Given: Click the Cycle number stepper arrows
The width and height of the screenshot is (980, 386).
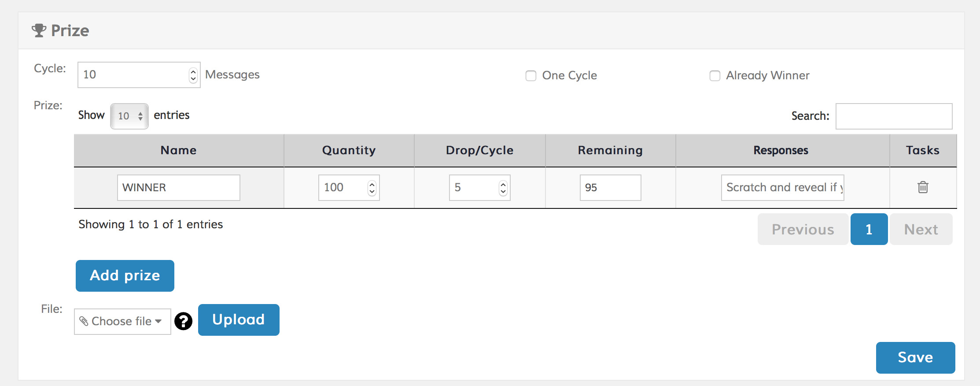Looking at the screenshot, I should 193,75.
